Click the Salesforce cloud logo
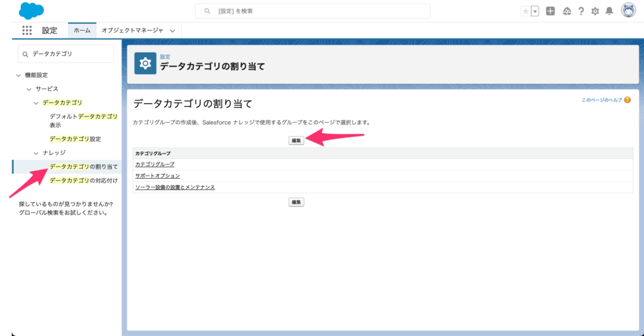The width and height of the screenshot is (644, 336). pos(31,11)
